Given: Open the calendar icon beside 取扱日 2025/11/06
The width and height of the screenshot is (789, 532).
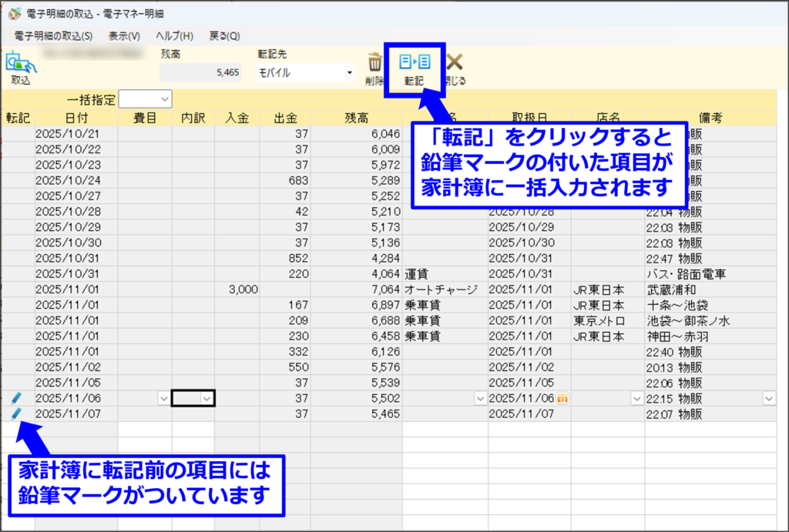Looking at the screenshot, I should click(x=562, y=398).
